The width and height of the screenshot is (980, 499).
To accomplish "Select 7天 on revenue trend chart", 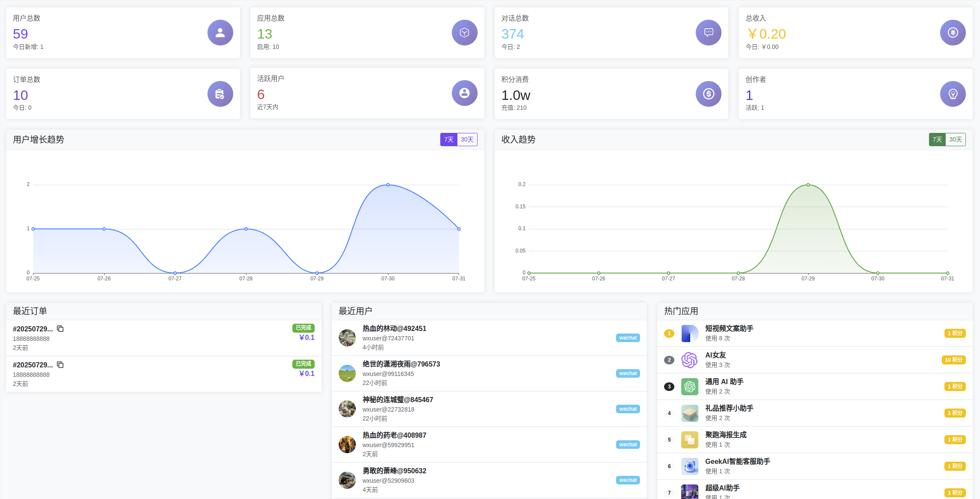I will [x=937, y=140].
